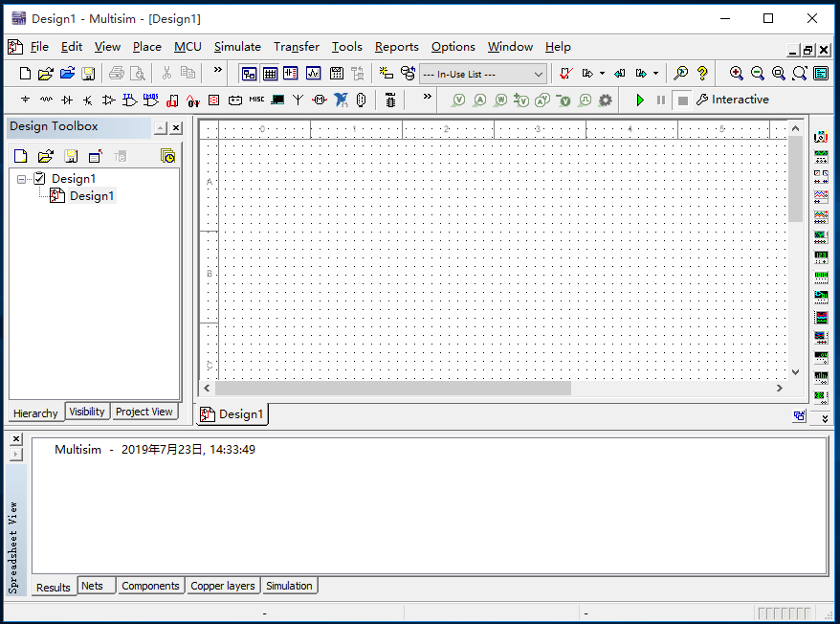
Task: Click the Place MISC component icon
Action: tap(256, 100)
